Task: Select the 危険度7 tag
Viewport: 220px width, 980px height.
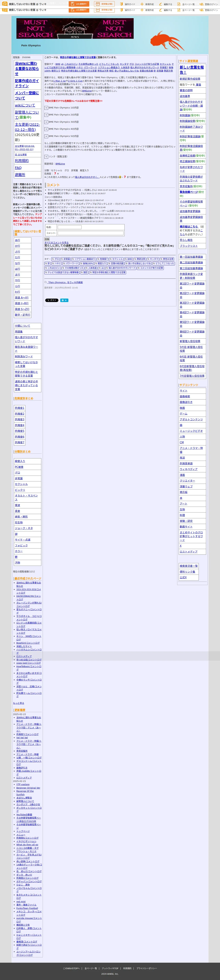Action: click(x=103, y=259)
